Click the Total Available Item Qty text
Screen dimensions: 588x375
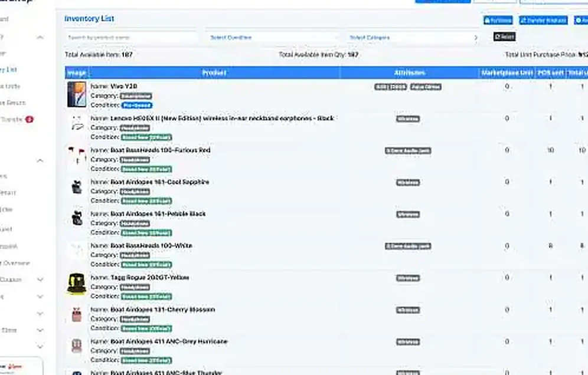click(318, 55)
